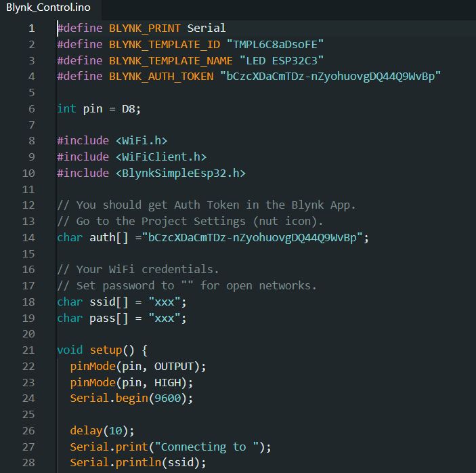This screenshot has width=476, height=473.
Task: Click pinMode(pin, OUTPUT) call
Action: (138, 367)
